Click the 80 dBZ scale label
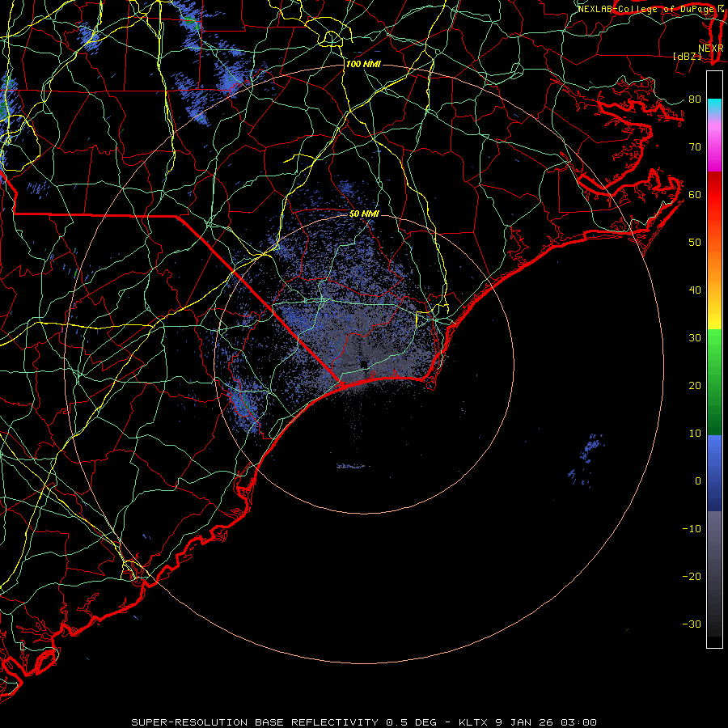 pos(695,99)
